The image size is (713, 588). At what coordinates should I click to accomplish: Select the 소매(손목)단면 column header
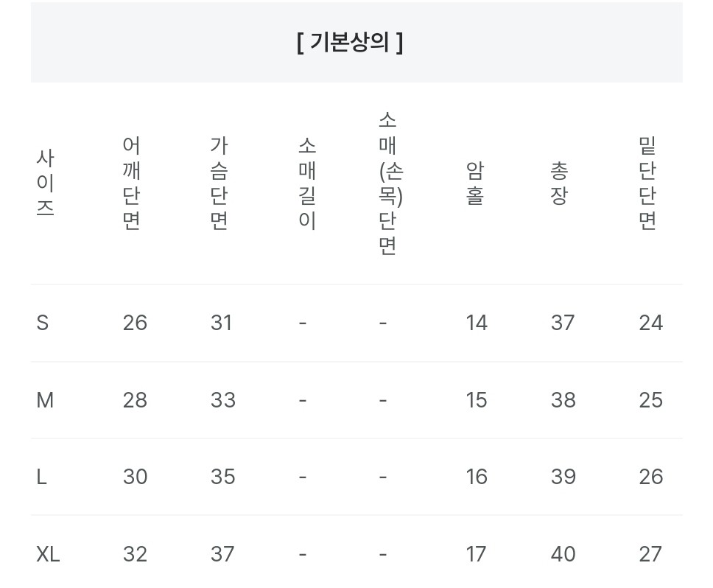click(x=390, y=183)
